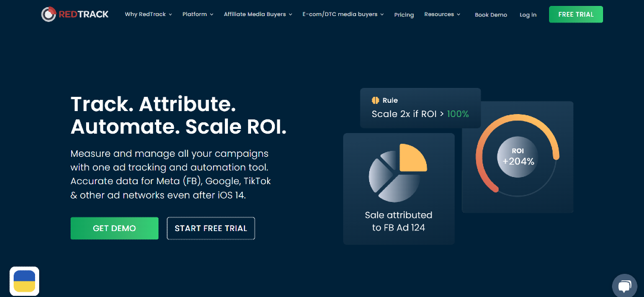Click 'Sale attributed to FB Ad 124' text
644x297 pixels.
tap(398, 221)
